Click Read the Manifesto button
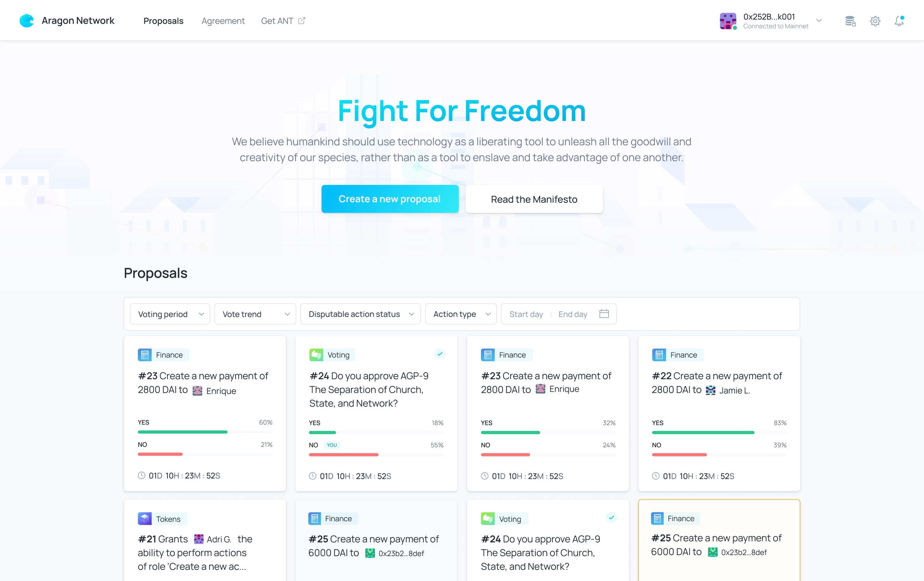 point(533,199)
